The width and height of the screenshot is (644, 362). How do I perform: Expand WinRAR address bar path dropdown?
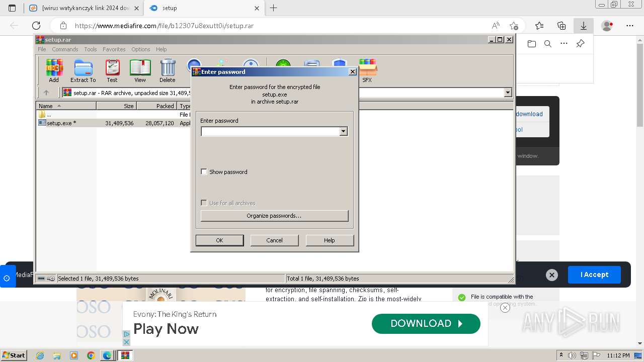tap(508, 93)
